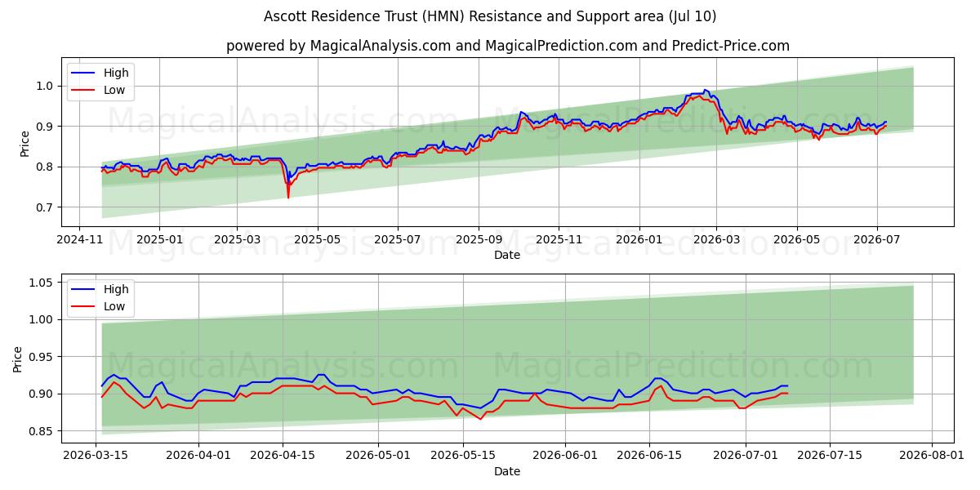Image resolution: width=980 pixels, height=490 pixels.
Task: Click top chart x-axis label '2025-07'
Action: (x=398, y=241)
